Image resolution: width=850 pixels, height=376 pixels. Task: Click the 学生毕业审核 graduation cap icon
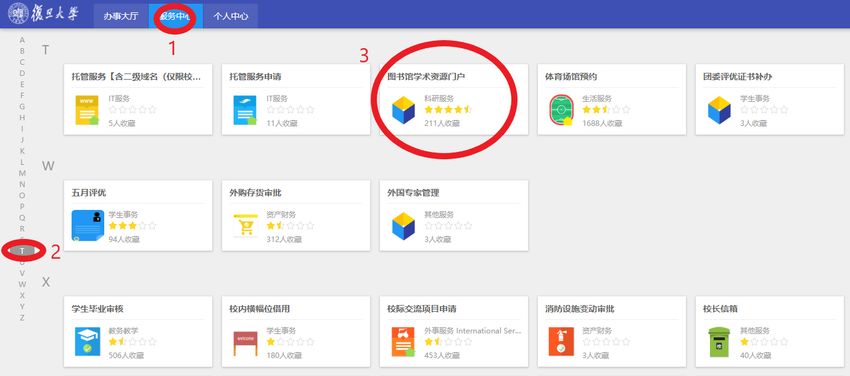[x=87, y=342]
